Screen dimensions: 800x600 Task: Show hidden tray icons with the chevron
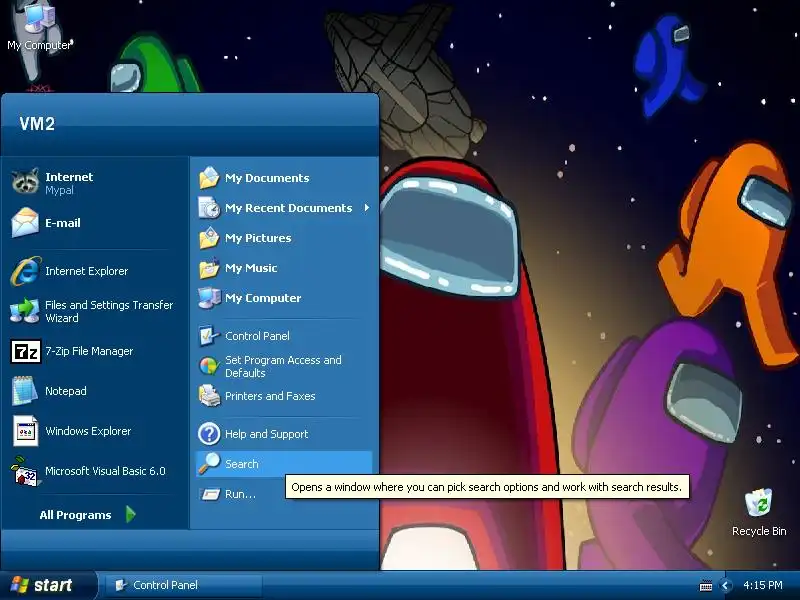click(726, 586)
